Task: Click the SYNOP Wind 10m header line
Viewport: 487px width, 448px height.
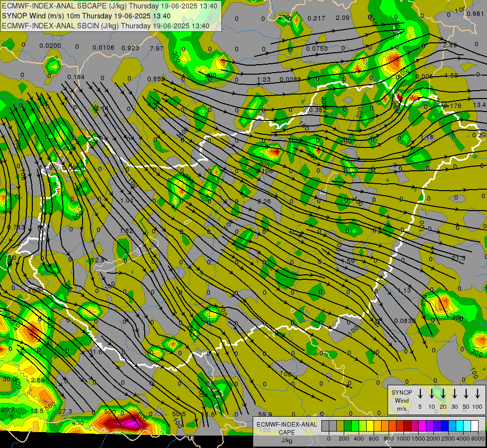Action: (x=86, y=16)
